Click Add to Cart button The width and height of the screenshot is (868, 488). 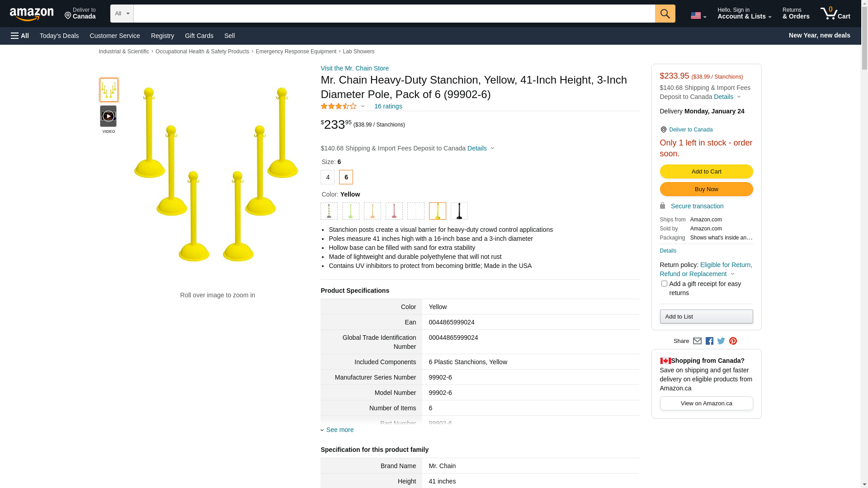pyautogui.click(x=706, y=172)
